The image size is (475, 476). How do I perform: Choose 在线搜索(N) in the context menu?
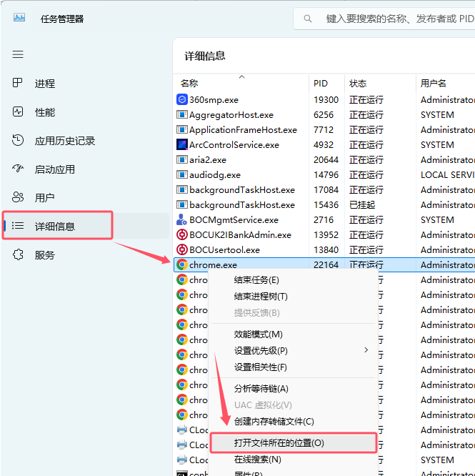point(257,460)
